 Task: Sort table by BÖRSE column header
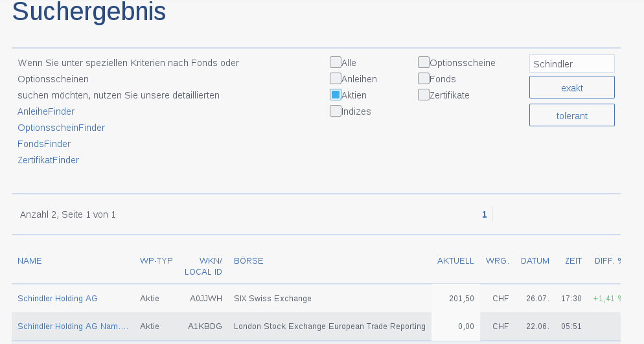pos(249,261)
